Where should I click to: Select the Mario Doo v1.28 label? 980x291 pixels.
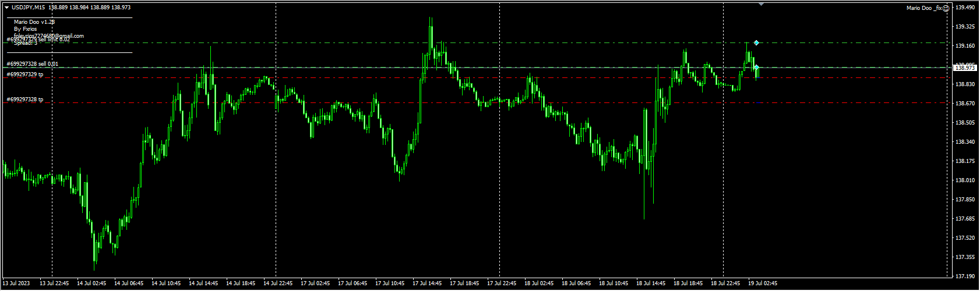(34, 22)
